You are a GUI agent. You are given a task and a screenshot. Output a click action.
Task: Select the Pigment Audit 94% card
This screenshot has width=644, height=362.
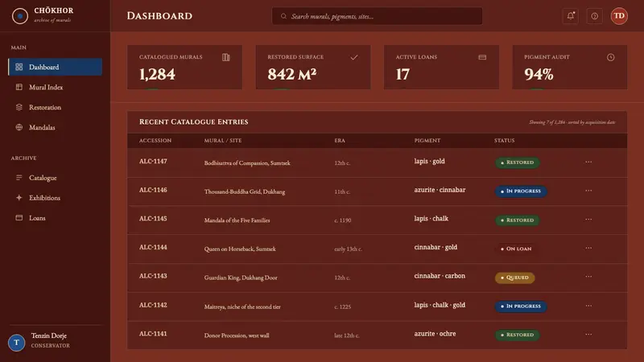570,68
